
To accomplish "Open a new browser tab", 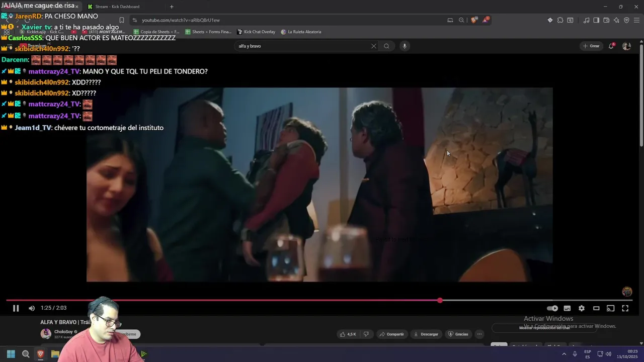I will click(172, 7).
